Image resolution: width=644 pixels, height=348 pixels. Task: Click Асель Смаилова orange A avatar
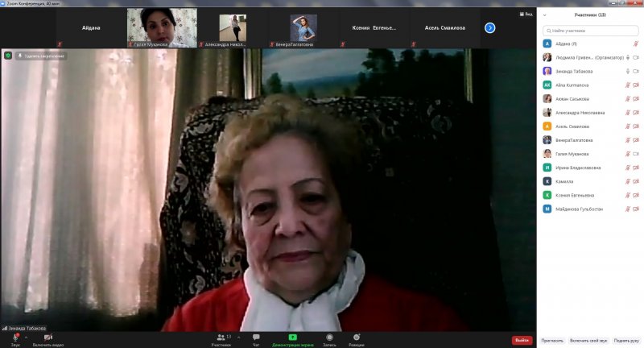[547, 126]
